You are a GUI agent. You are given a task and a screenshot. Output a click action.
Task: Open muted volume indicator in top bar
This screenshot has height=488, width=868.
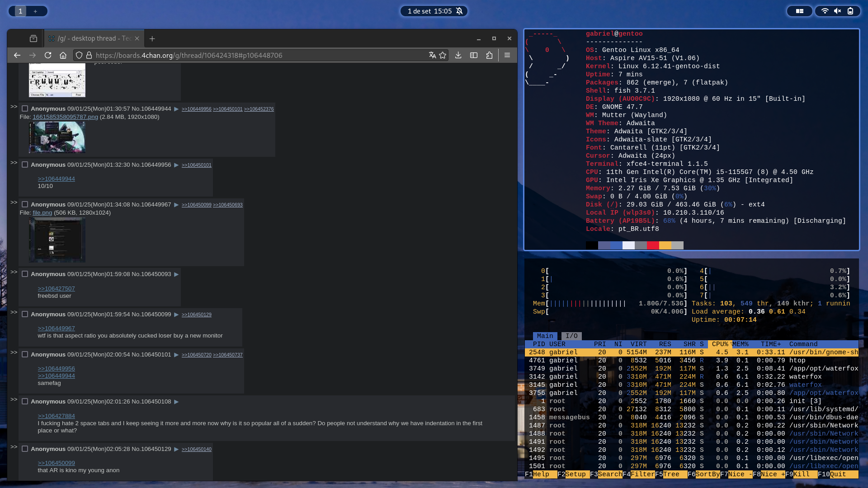click(838, 11)
